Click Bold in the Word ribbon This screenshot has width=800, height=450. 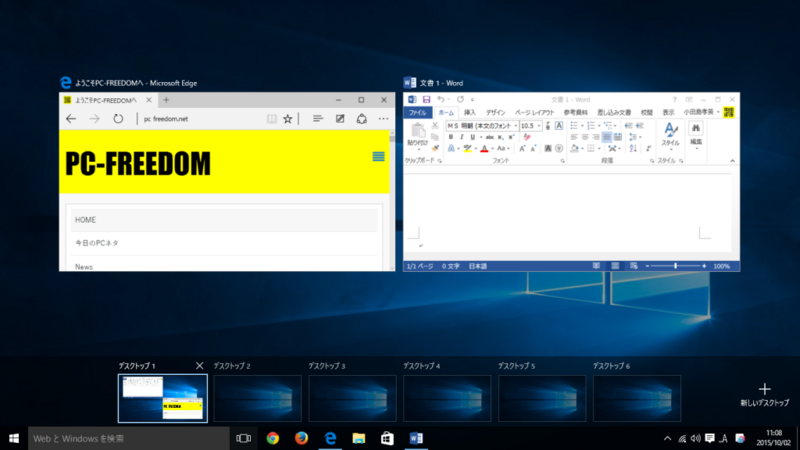point(451,137)
